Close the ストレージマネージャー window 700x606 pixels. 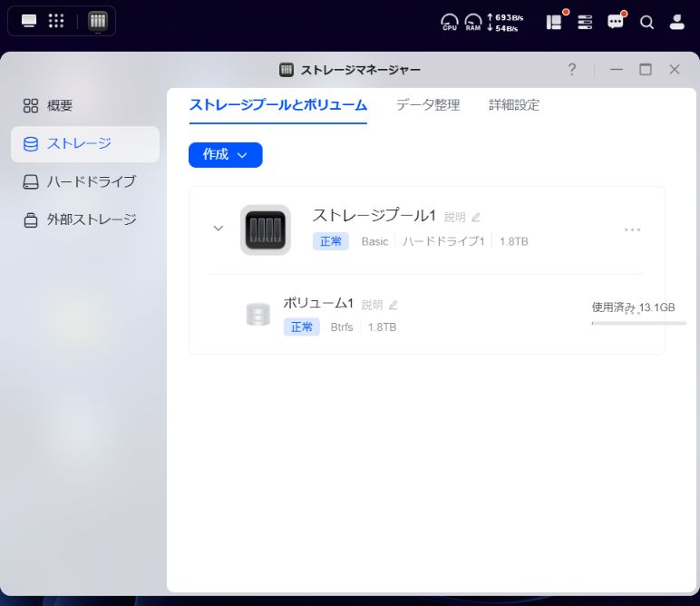click(675, 69)
